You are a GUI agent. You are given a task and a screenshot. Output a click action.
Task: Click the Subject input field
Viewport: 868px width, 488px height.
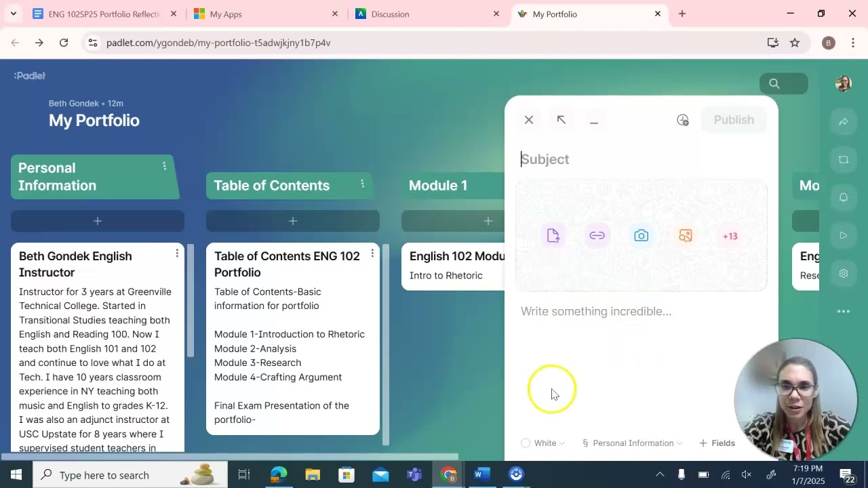[x=642, y=159]
